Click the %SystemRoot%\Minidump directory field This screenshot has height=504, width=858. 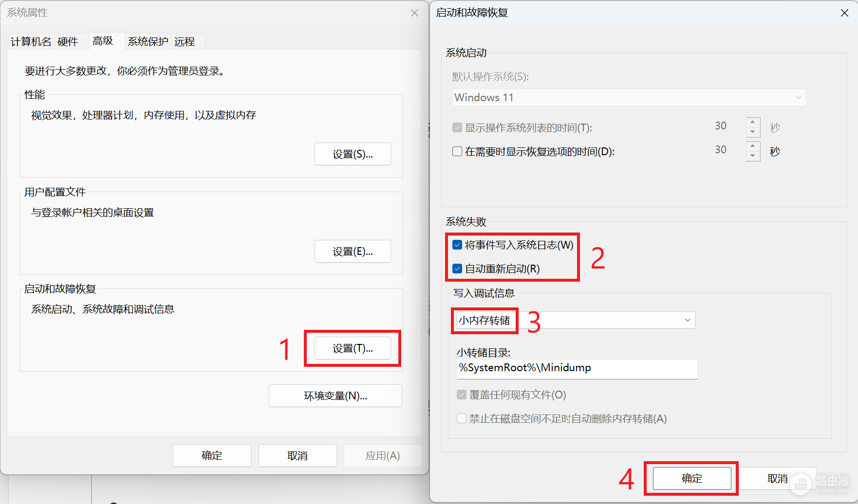click(x=577, y=369)
